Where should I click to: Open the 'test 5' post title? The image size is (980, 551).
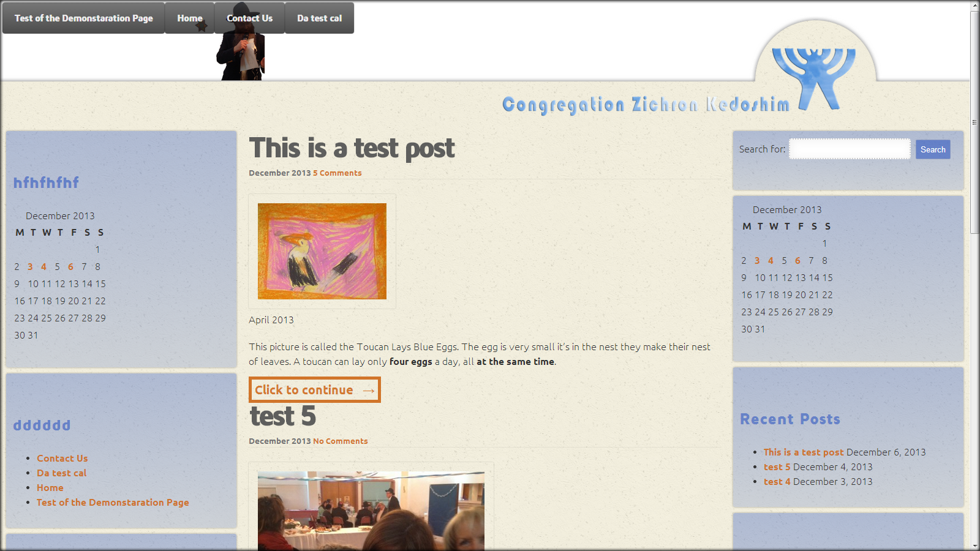(x=282, y=416)
